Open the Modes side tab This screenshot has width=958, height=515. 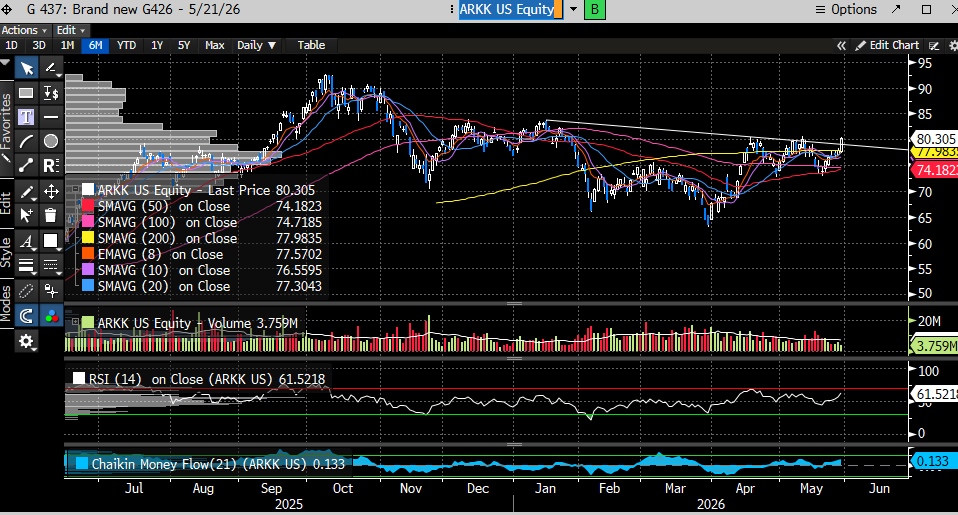click(x=5, y=304)
